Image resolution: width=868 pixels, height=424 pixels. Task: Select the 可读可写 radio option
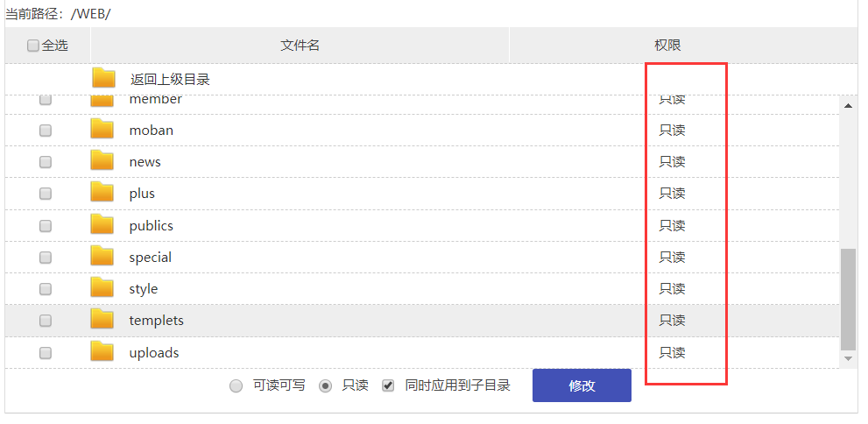(236, 386)
